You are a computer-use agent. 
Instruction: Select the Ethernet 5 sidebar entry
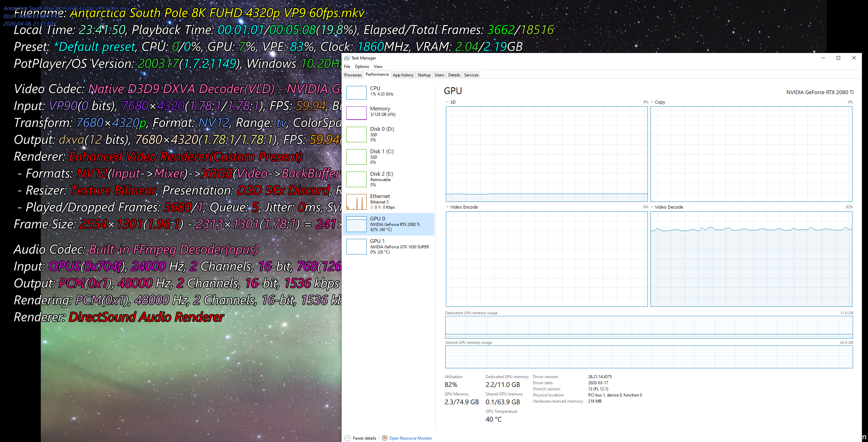pos(388,201)
